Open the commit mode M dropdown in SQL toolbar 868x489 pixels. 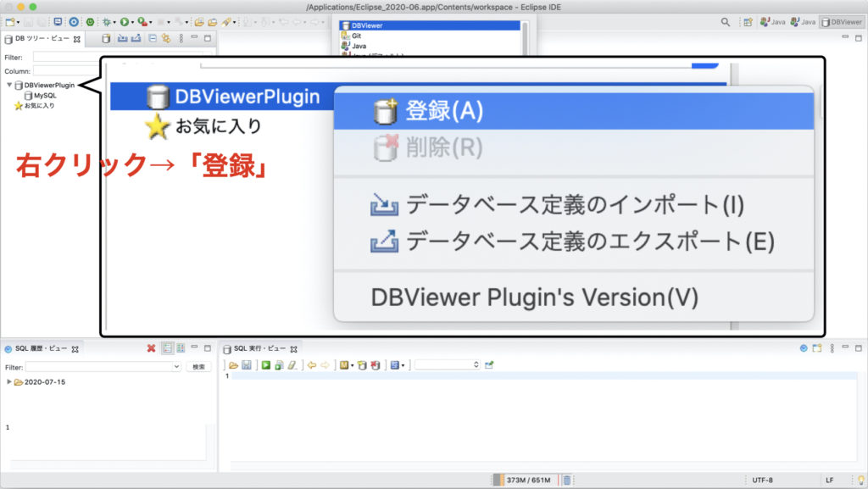(352, 365)
